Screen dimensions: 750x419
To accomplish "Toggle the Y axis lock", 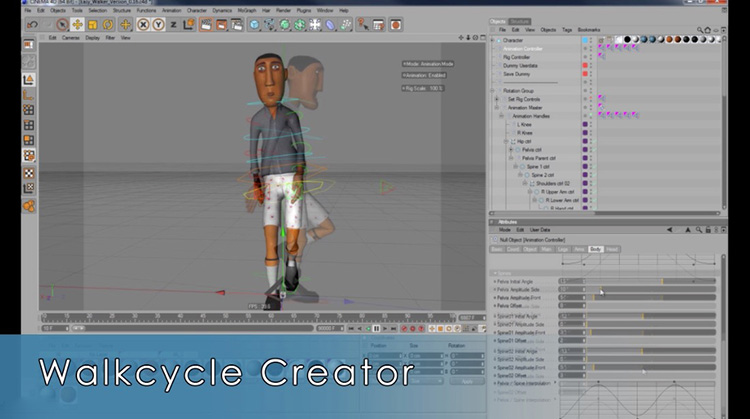I will click(x=158, y=24).
